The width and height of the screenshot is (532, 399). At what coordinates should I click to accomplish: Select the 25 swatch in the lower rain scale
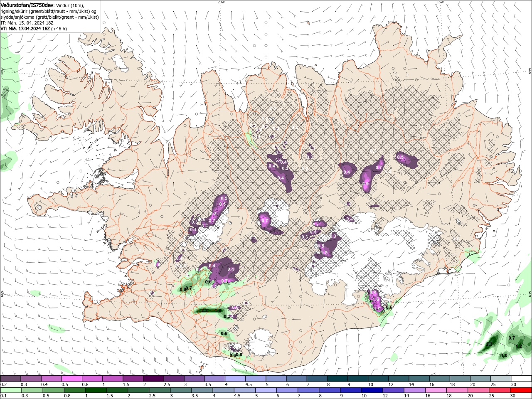pos(500,390)
